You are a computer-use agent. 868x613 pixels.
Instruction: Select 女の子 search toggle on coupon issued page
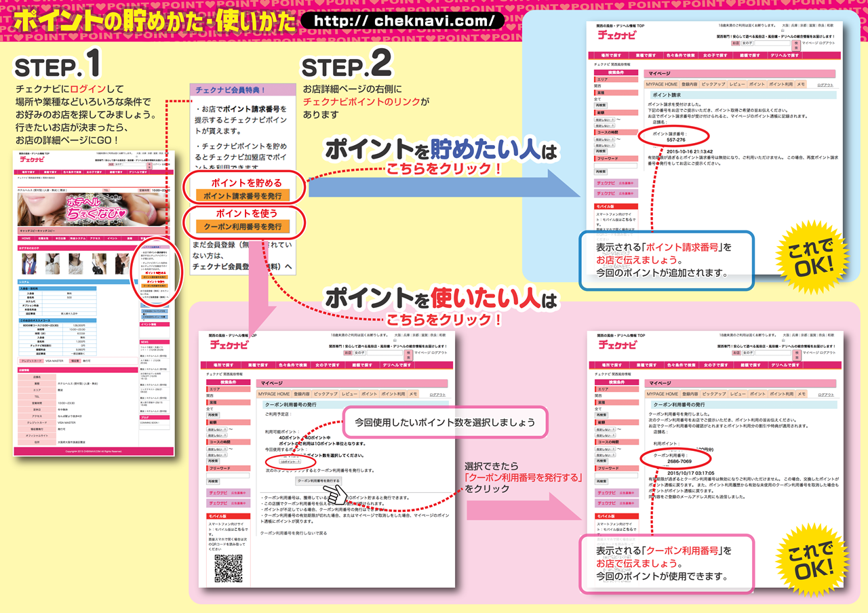(748, 353)
